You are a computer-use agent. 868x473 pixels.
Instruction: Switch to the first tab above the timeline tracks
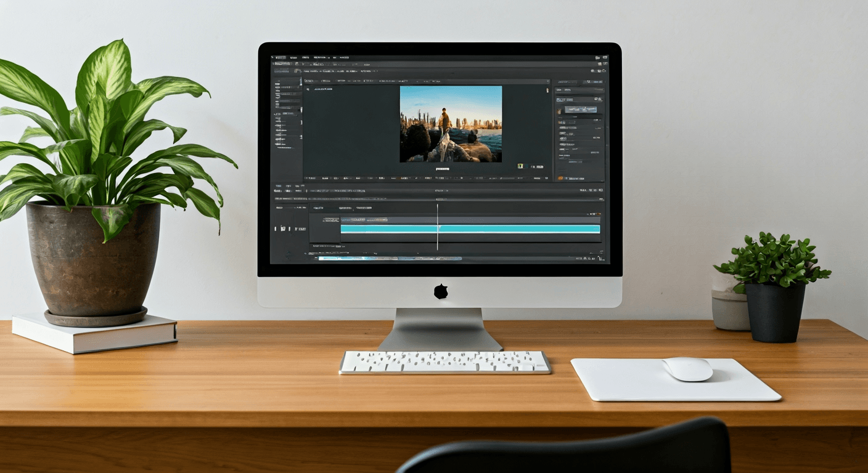318,208
